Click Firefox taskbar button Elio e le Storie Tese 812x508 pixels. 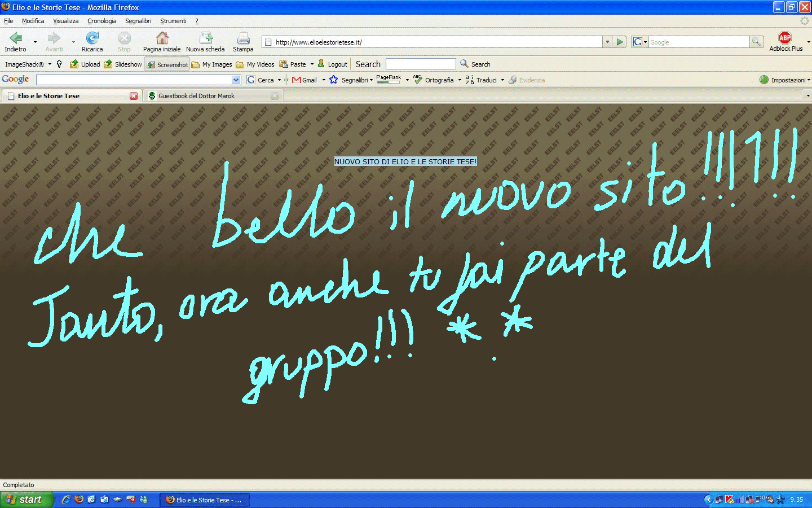205,500
